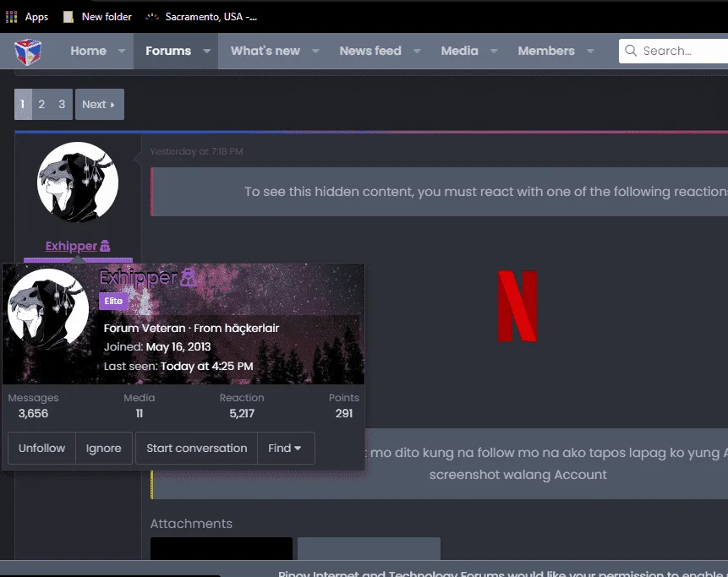Open the poster's avatar in the sidebar
Image resolution: width=728 pixels, height=577 pixels.
coord(78,182)
